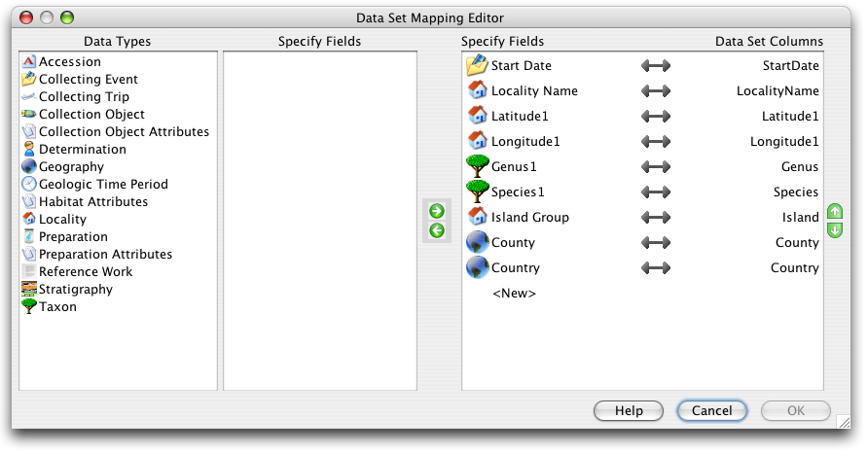868x453 pixels.
Task: Click the Locality Name house icon
Action: 477,90
